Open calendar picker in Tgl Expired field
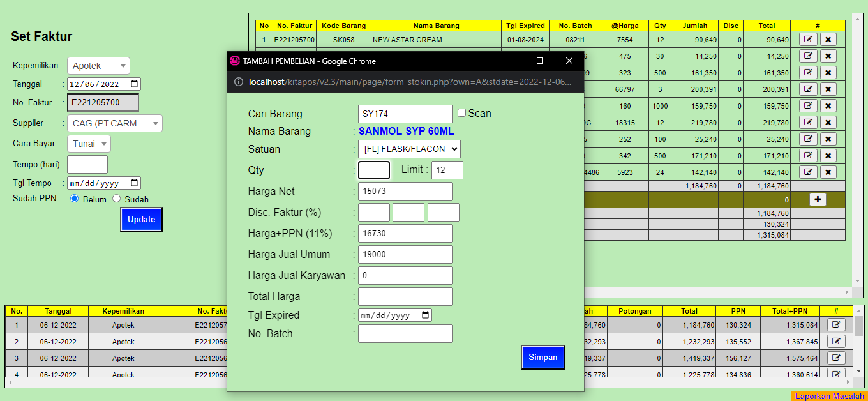 pos(426,315)
